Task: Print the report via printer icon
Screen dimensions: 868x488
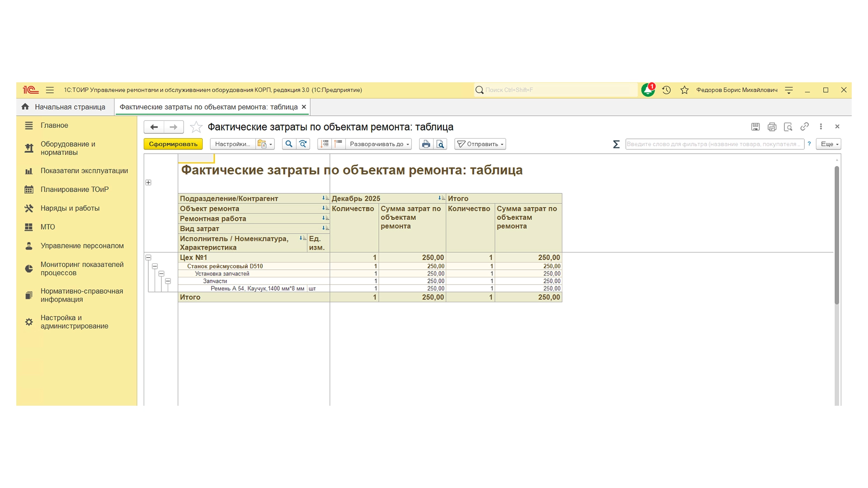Action: 426,144
